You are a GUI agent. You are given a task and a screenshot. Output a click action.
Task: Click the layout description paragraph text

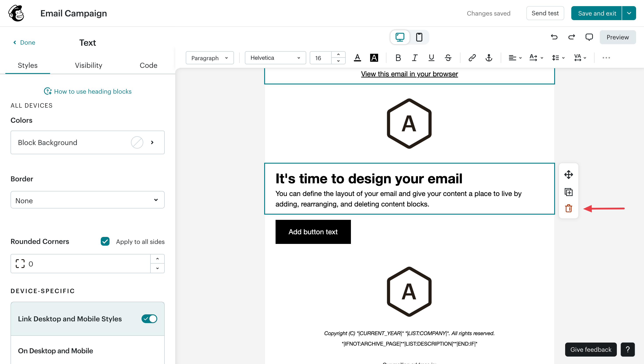click(398, 199)
